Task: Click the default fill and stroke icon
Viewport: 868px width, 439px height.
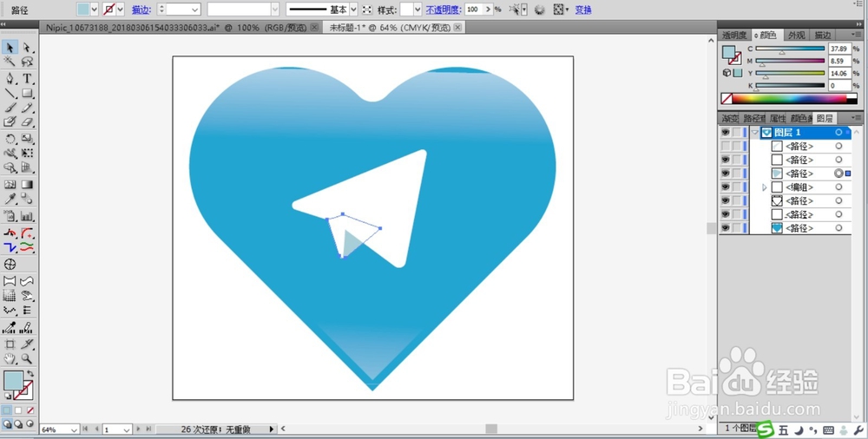Action: tap(8, 396)
